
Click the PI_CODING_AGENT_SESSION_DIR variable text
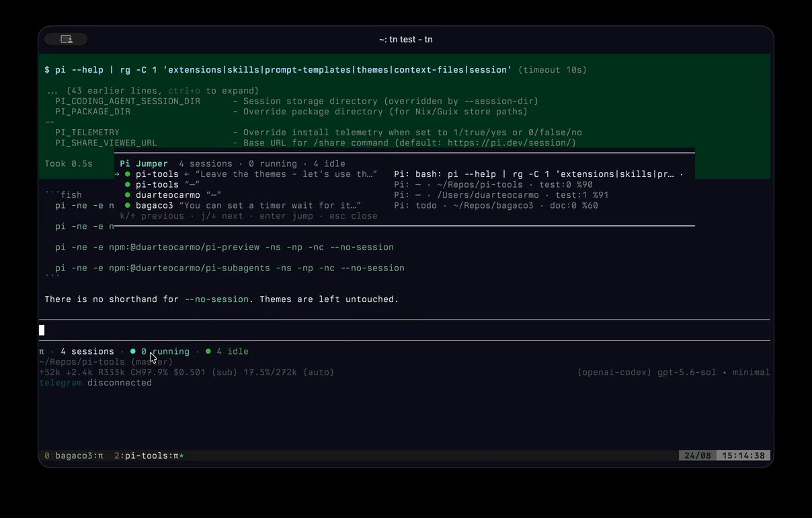(x=128, y=102)
